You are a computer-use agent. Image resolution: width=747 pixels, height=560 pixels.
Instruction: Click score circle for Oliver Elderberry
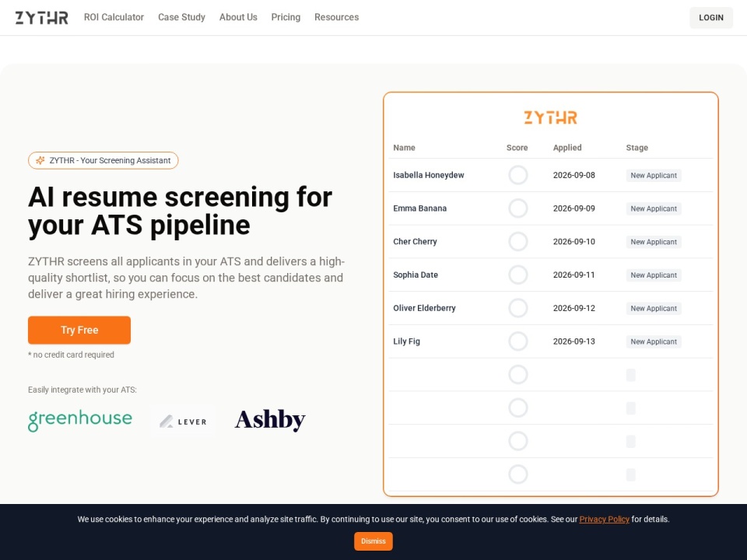518,308
